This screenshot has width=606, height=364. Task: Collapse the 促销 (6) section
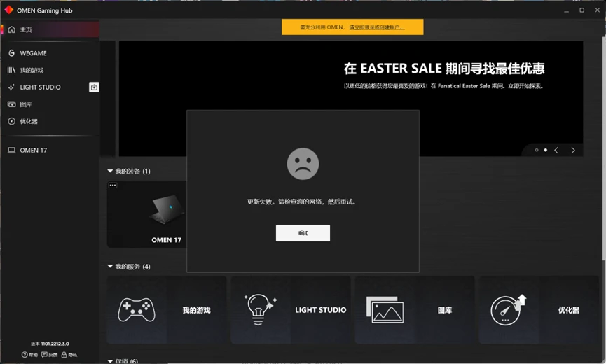pyautogui.click(x=110, y=361)
